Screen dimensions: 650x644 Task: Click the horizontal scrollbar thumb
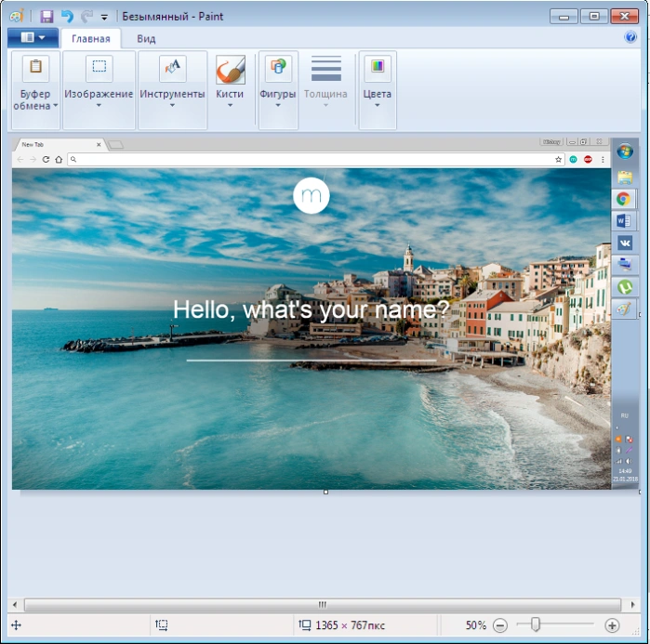click(323, 605)
